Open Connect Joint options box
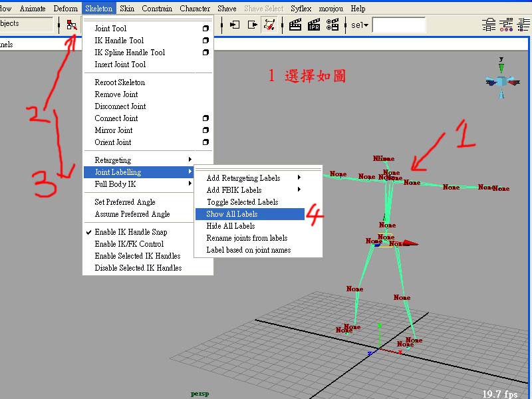This screenshot has height=399, width=532. 205,118
